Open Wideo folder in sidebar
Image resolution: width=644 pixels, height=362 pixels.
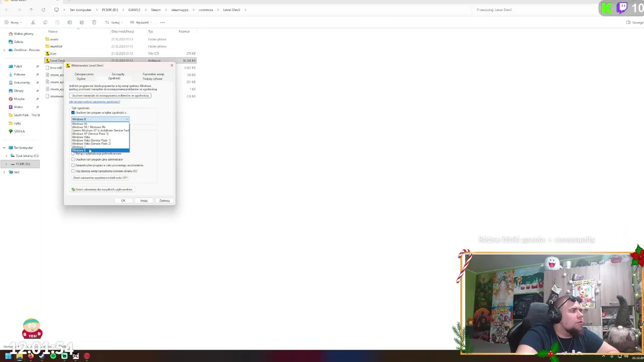[x=18, y=107]
